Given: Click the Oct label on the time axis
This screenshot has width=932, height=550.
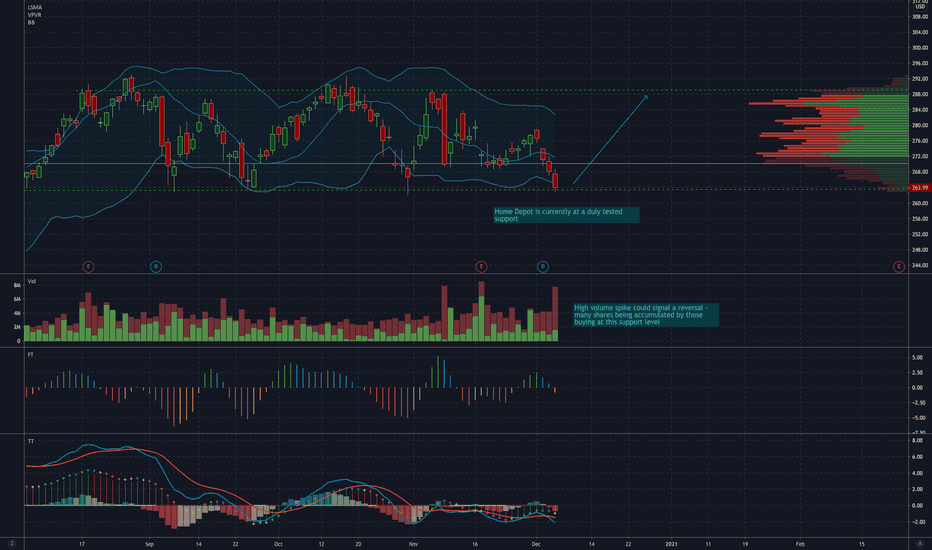Looking at the screenshot, I should (x=278, y=544).
